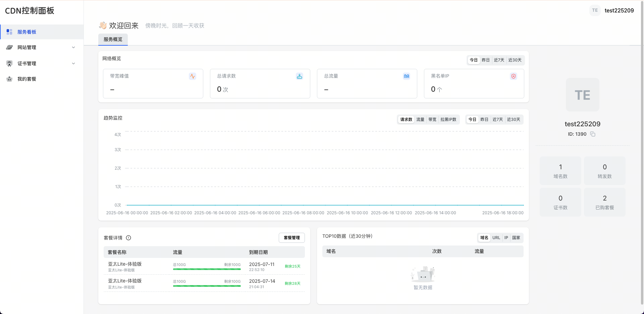This screenshot has width=644, height=314.
Task: Click the copy ID icon next to 1390
Action: click(593, 134)
